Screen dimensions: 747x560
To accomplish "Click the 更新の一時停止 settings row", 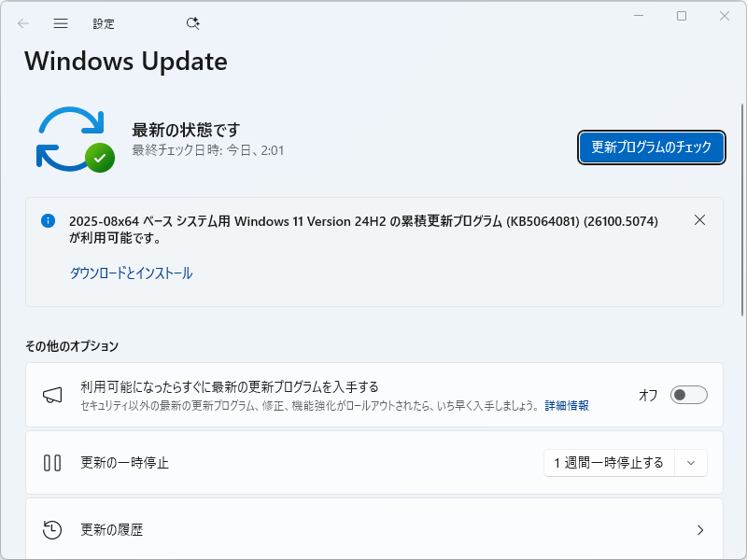I will (280, 462).
